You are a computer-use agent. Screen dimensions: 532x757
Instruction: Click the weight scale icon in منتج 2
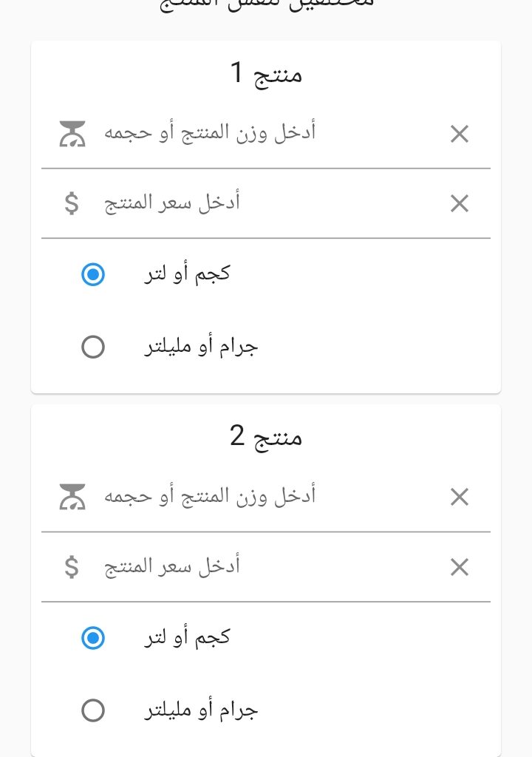(x=72, y=497)
